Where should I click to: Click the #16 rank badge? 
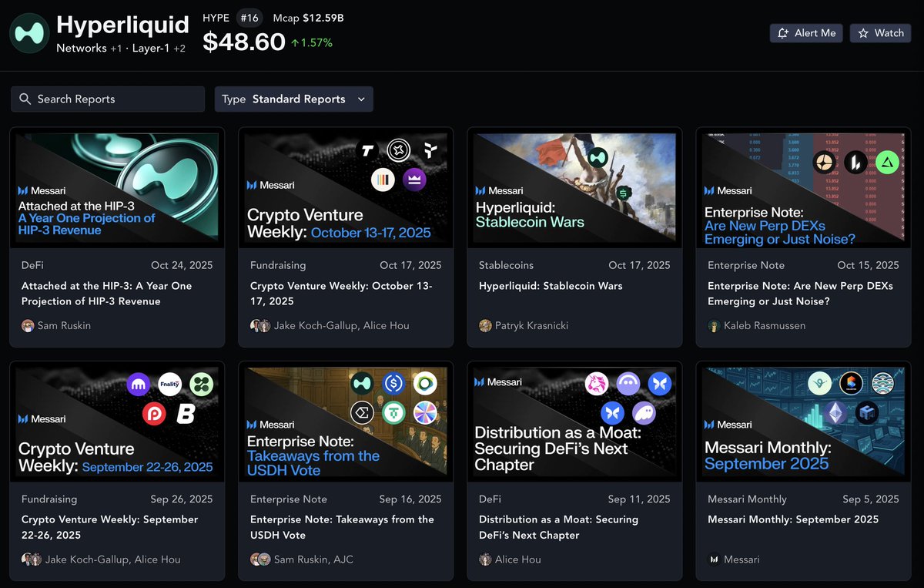click(x=248, y=18)
